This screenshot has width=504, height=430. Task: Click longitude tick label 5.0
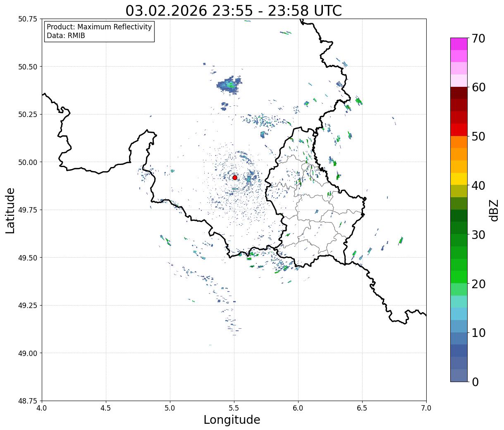(x=170, y=408)
